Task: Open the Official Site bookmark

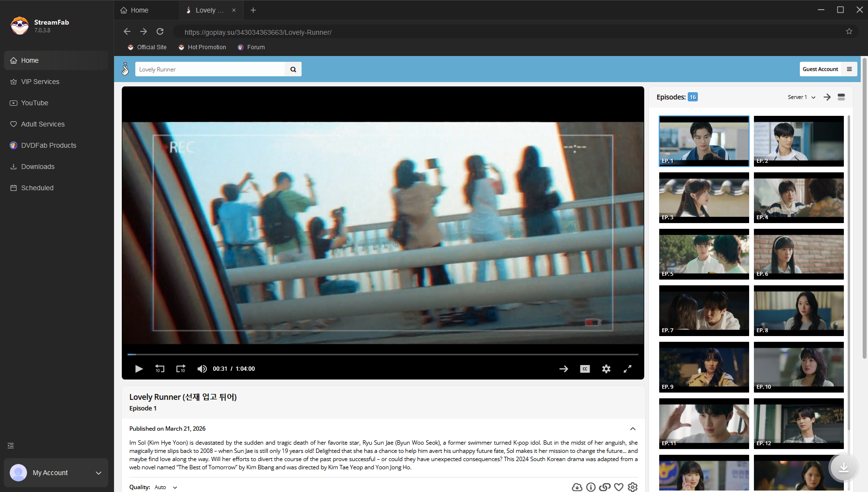Action: [x=147, y=47]
